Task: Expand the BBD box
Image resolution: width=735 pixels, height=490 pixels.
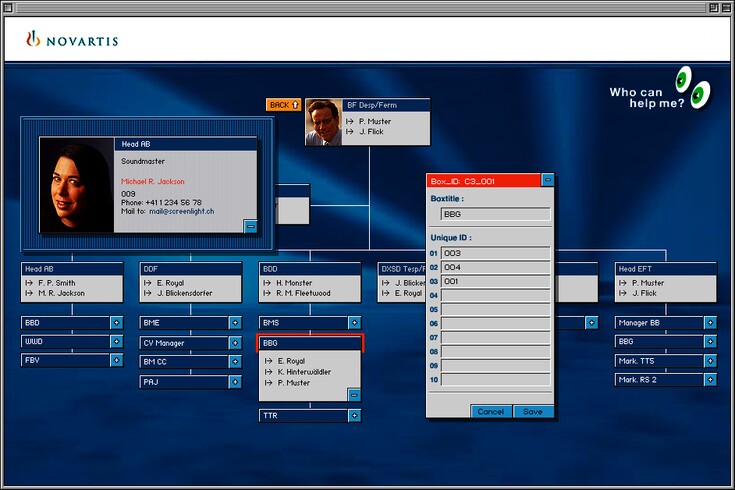Action: 116,323
